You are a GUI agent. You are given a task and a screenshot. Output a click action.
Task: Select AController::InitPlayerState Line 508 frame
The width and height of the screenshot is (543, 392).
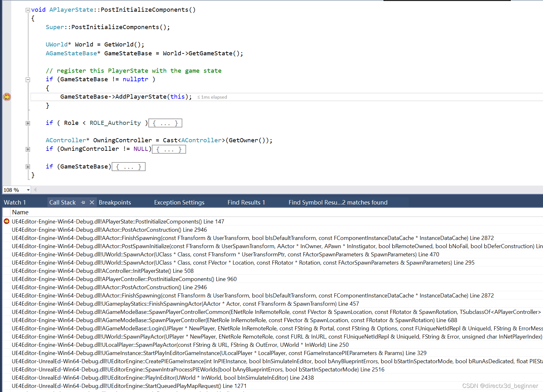coord(103,271)
